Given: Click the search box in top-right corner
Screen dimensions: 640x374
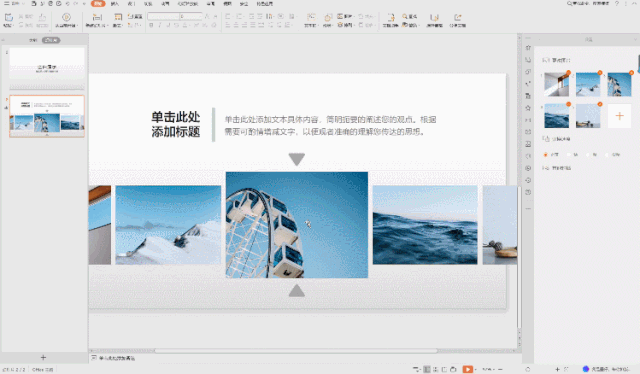Looking at the screenshot, I should (x=588, y=3).
